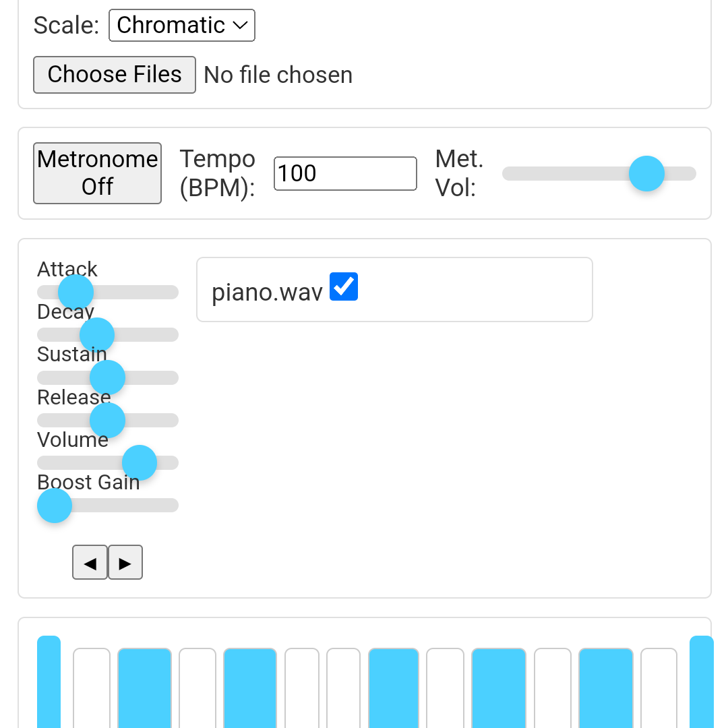This screenshot has height=728, width=728.
Task: Click the Boost Gain slider handle
Action: pyautogui.click(x=55, y=506)
